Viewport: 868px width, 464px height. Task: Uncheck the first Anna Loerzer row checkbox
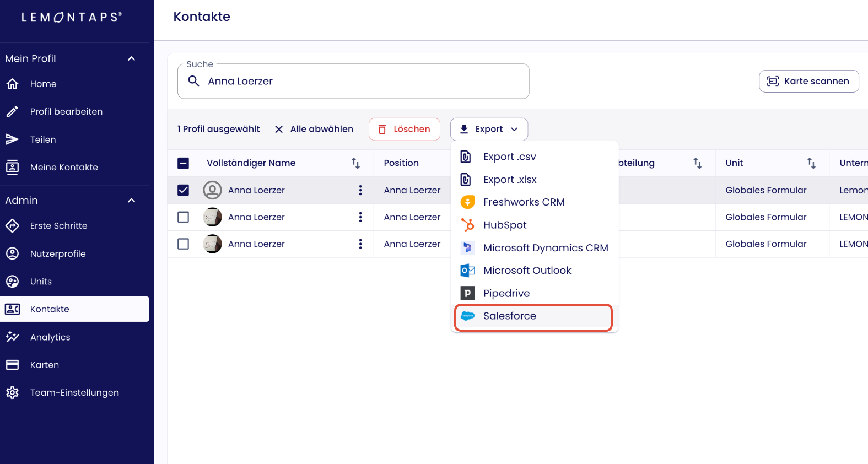click(x=183, y=190)
